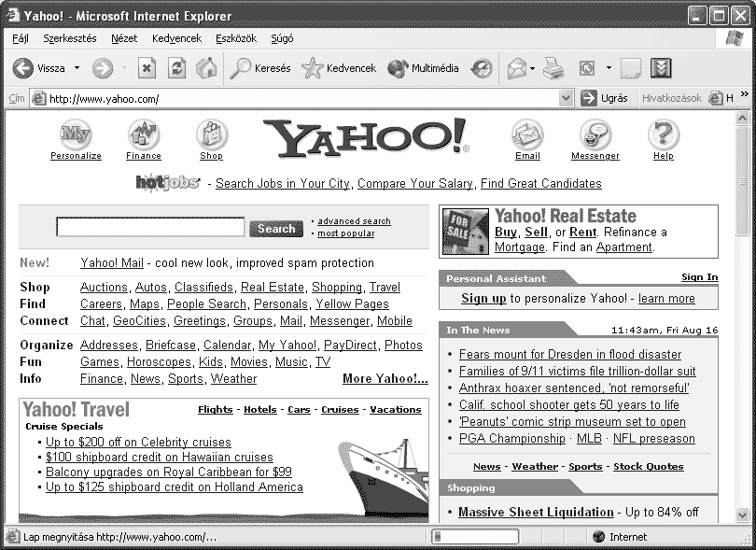Open the History clock icon
Image resolution: width=756 pixels, height=550 pixels.
[x=482, y=68]
